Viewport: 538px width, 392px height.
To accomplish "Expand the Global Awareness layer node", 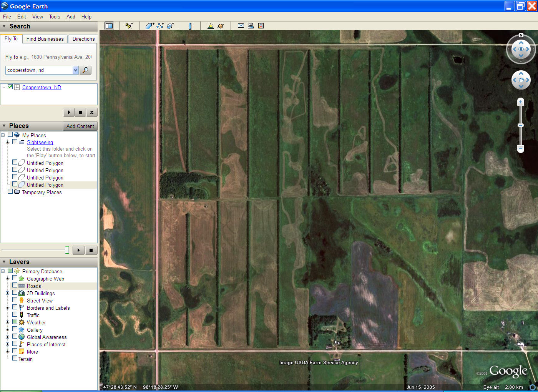I will pyautogui.click(x=7, y=337).
